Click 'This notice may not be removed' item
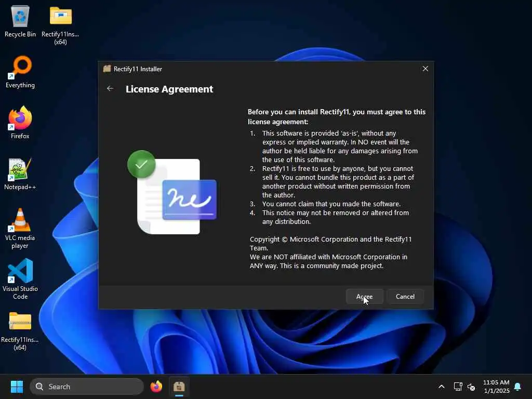 coord(336,217)
